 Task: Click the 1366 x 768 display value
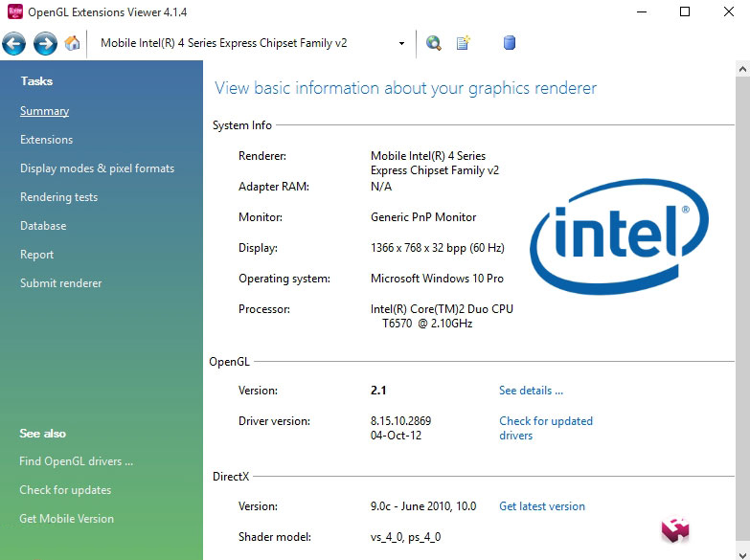tap(437, 248)
